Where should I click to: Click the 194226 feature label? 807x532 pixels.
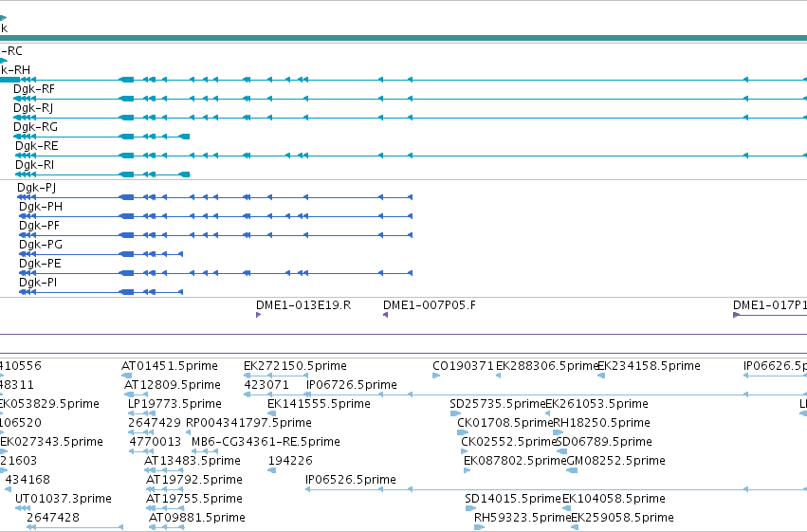tap(290, 461)
